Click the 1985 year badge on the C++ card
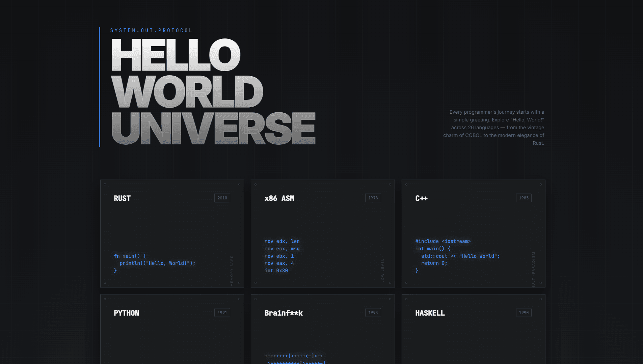The image size is (643, 364). point(524,198)
